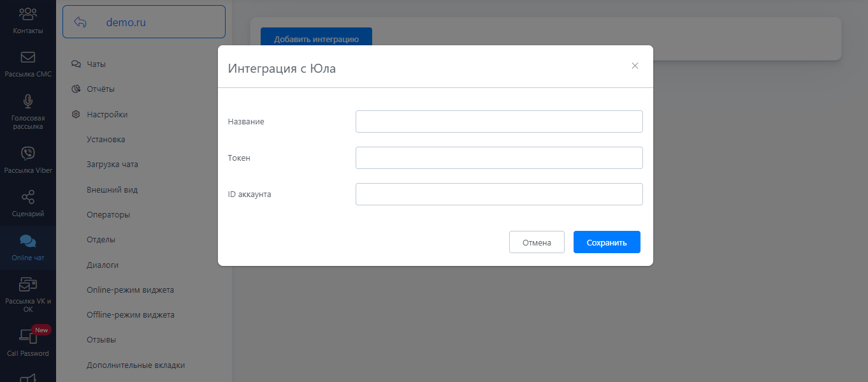Open the Контакты sidebar icon
The height and width of the screenshot is (382, 868).
pos(27,13)
